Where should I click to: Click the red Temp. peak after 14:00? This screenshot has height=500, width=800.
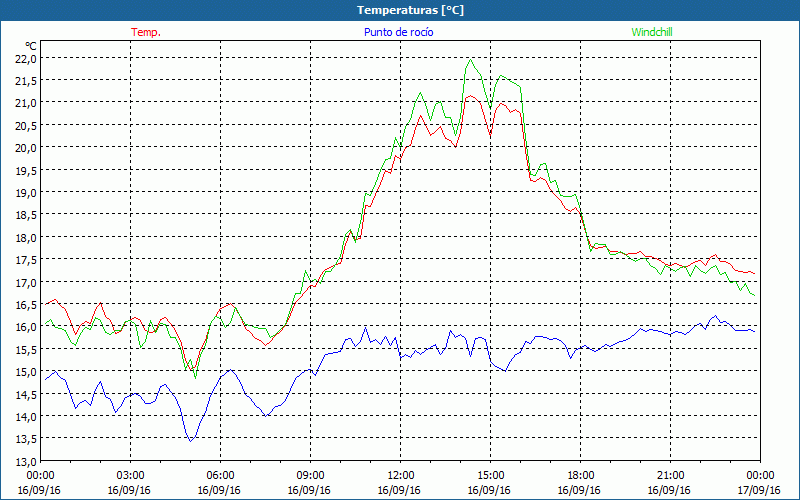point(470,96)
